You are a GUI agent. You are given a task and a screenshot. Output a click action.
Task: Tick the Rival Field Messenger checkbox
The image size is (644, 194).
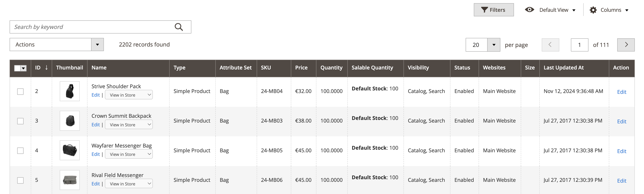pos(20,180)
